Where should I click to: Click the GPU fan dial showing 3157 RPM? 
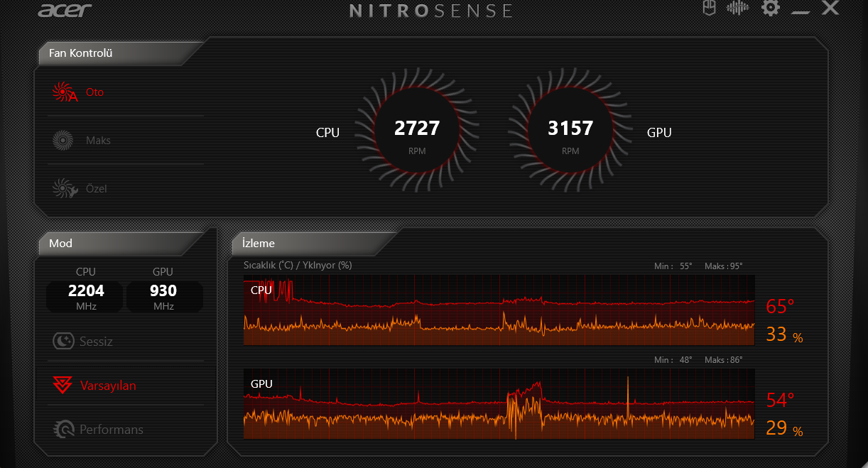coord(570,130)
